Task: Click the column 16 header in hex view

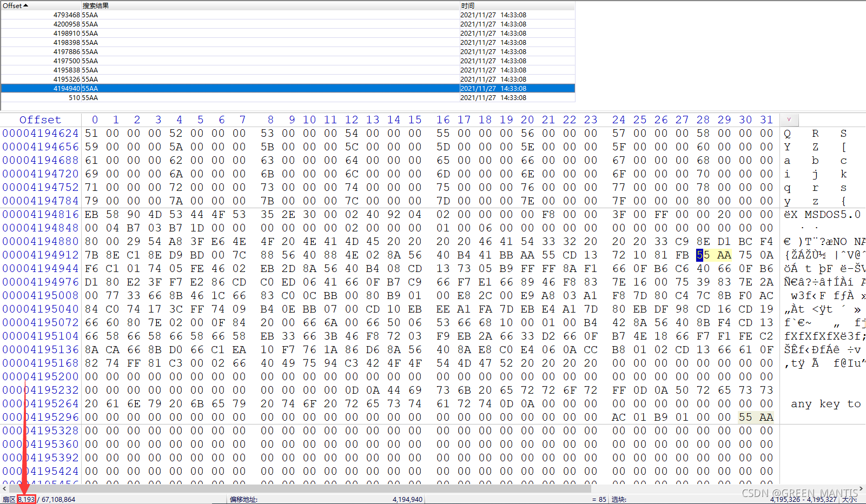Action: click(x=443, y=120)
